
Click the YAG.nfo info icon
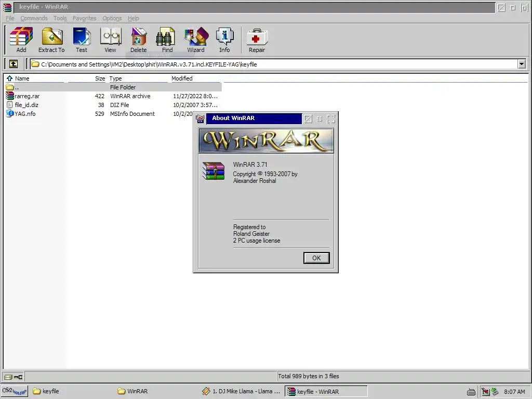click(x=10, y=114)
